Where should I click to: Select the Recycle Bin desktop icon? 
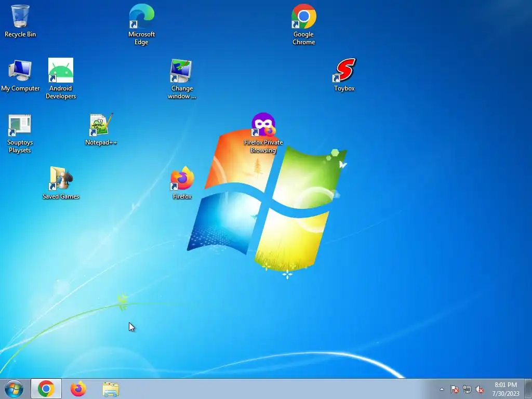point(20,21)
